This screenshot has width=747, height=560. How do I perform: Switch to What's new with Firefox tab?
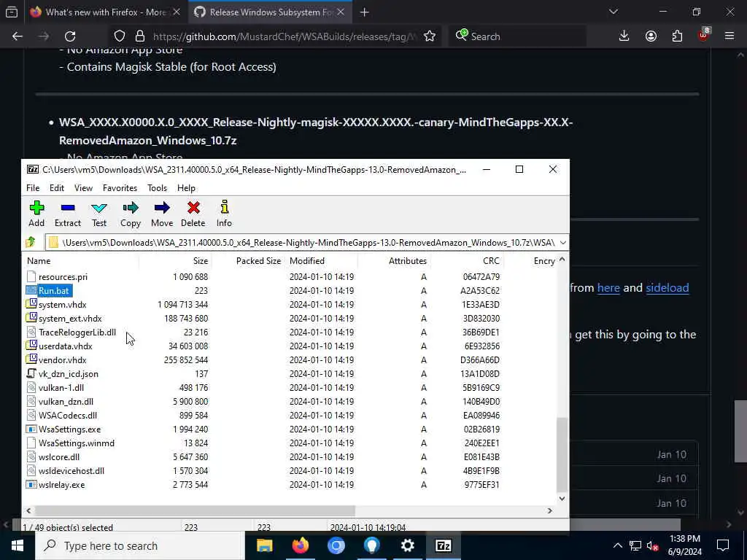click(105, 12)
